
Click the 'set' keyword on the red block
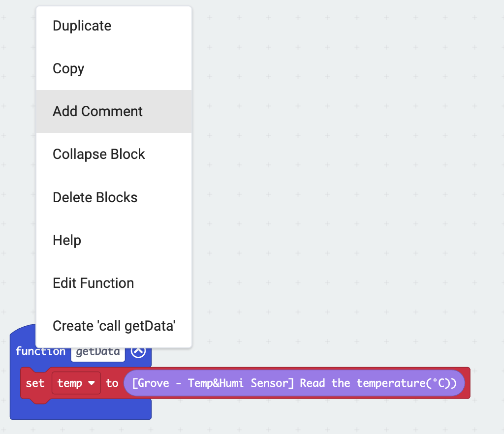(x=35, y=383)
